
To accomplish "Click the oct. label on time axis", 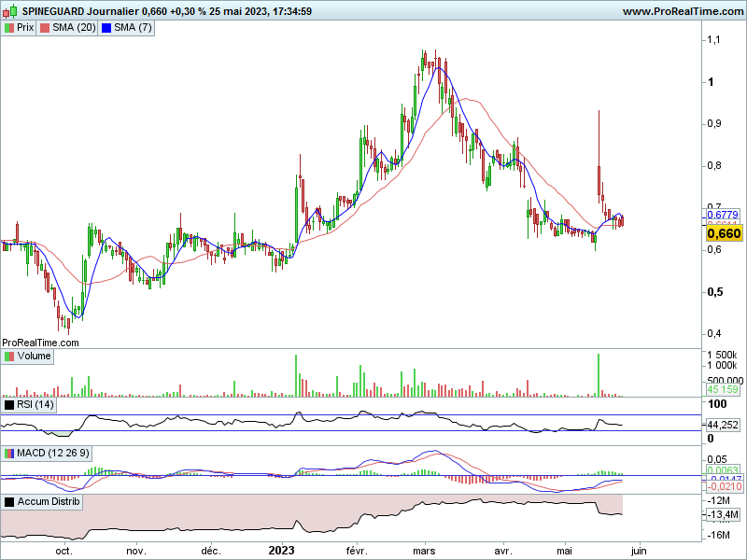I will point(63,551).
